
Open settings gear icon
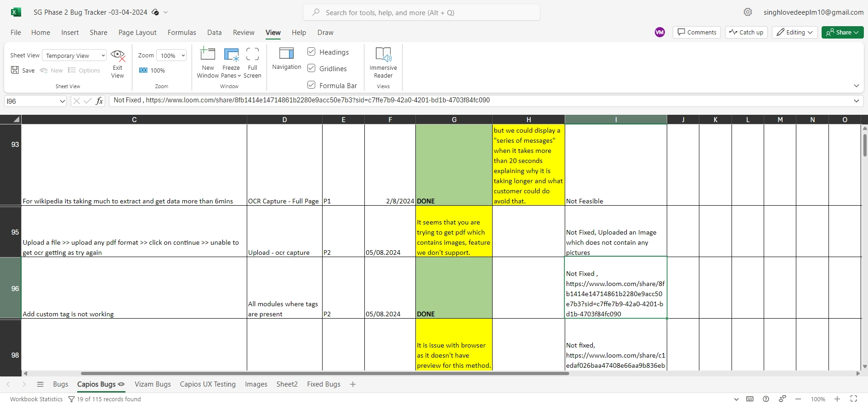tap(748, 12)
